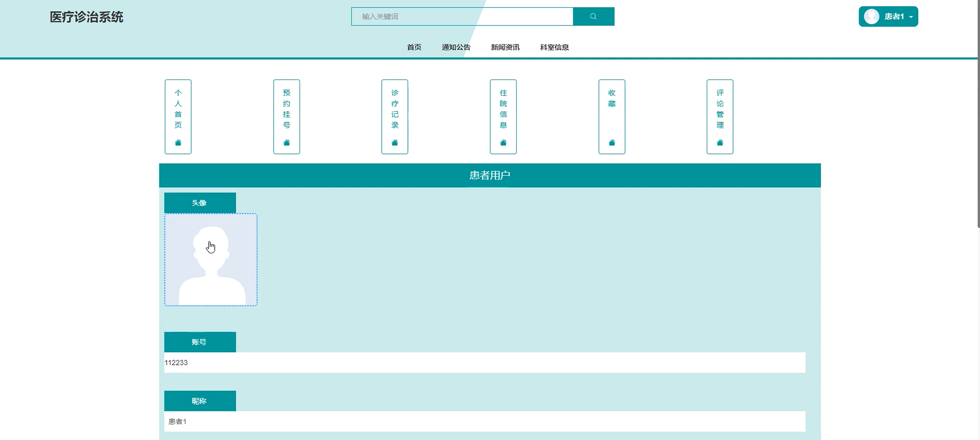Click home icon under 预约挂号 card
This screenshot has width=980, height=440.
(x=287, y=143)
